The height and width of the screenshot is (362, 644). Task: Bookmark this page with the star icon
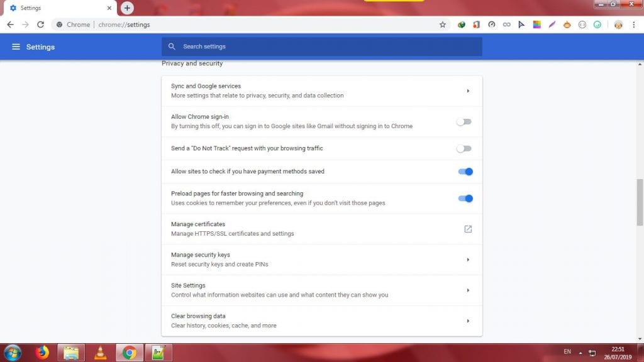click(x=443, y=25)
